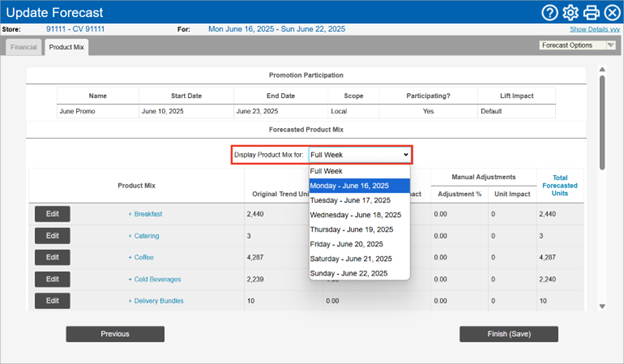Click scrollbar up arrow
This screenshot has width=624, height=364.
coord(603,70)
